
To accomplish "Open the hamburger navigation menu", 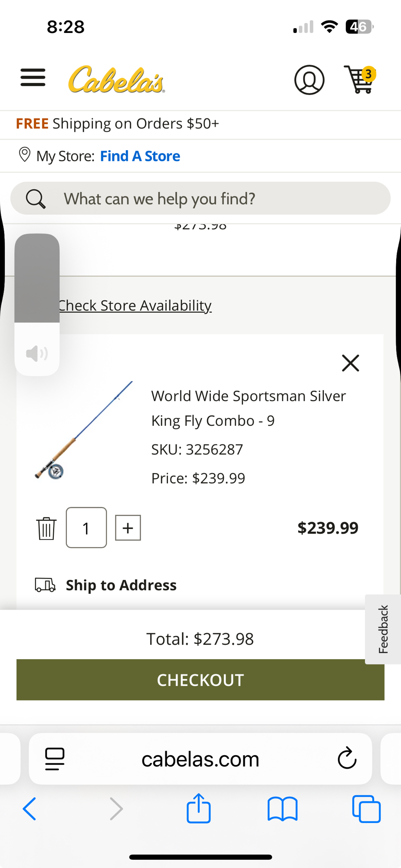I will click(x=33, y=78).
